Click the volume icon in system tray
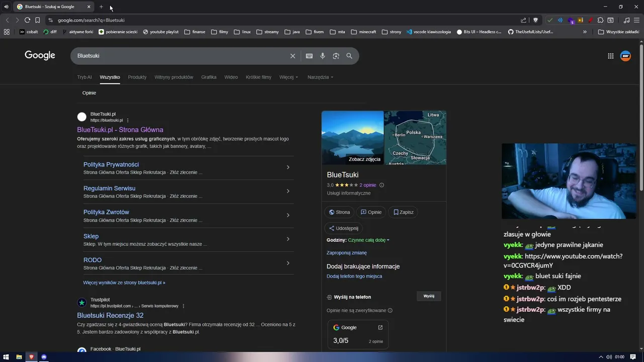Image resolution: width=644 pixels, height=362 pixels. tap(609, 357)
